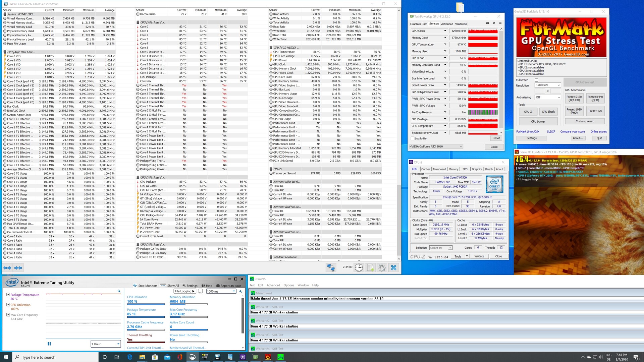Open Compare your score link in FurMark

[x=572, y=131]
